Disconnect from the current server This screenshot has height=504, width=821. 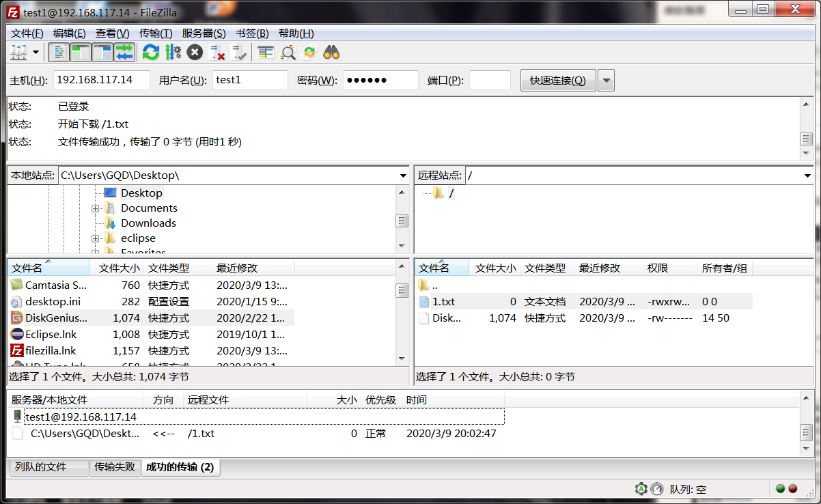pyautogui.click(x=217, y=52)
